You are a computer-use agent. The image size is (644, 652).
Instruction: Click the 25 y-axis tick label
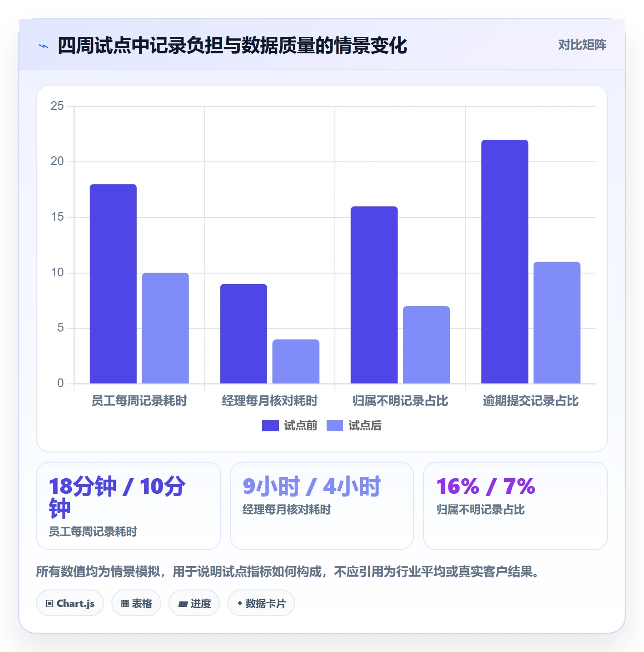(x=57, y=106)
